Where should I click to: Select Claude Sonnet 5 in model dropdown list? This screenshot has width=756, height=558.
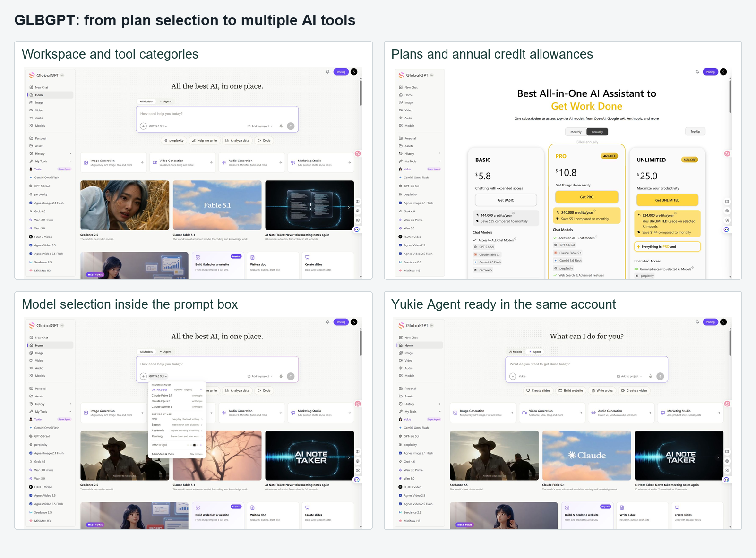click(177, 407)
